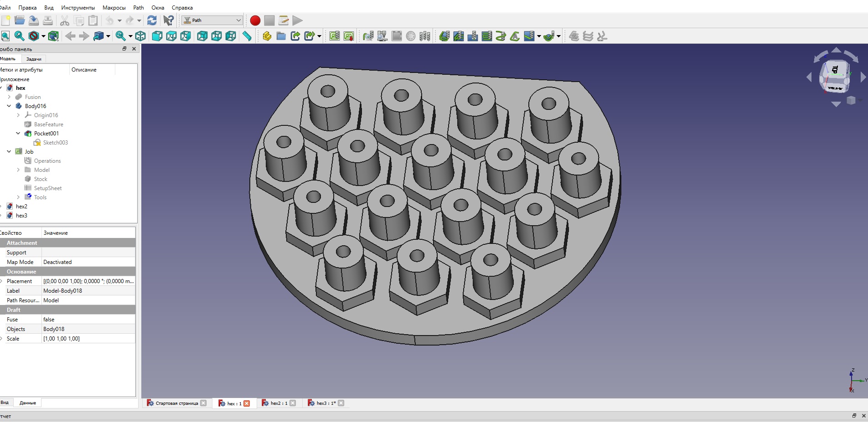Click the Create Part yellow box icon
This screenshot has width=868, height=434.
267,36
